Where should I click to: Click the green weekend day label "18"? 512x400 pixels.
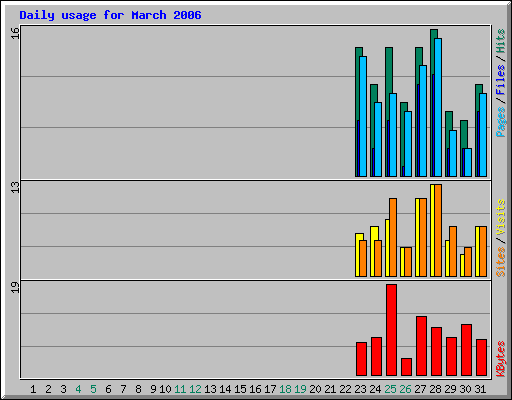click(x=285, y=389)
